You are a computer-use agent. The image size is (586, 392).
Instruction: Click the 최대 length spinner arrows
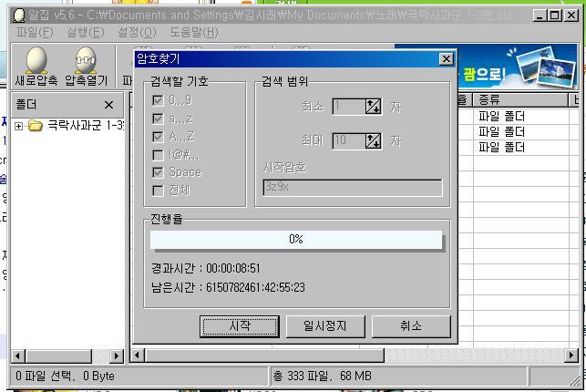tap(374, 141)
